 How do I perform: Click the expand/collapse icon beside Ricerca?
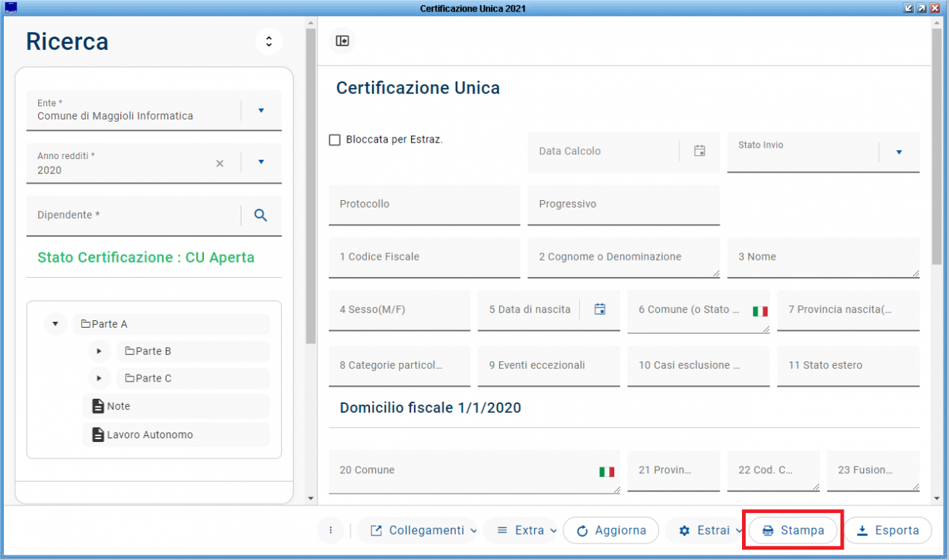[269, 41]
